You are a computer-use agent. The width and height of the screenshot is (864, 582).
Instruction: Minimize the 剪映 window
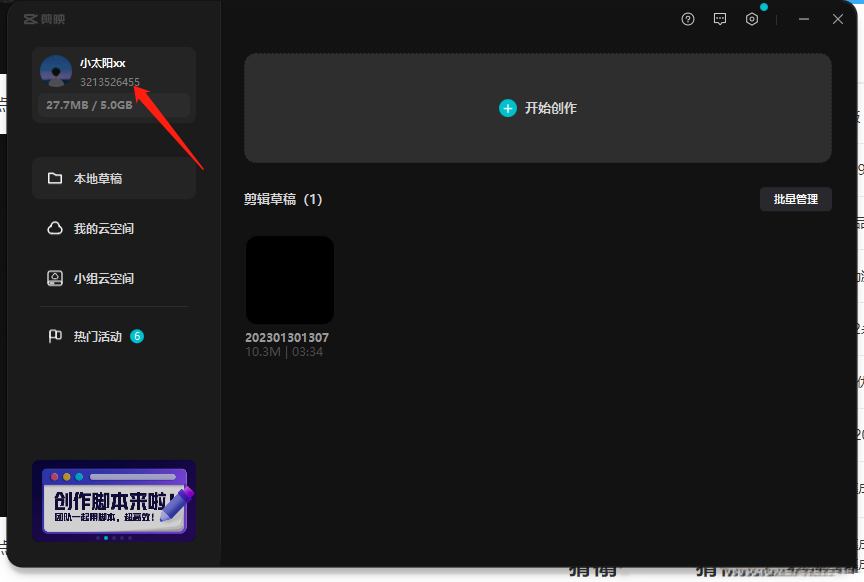(804, 19)
